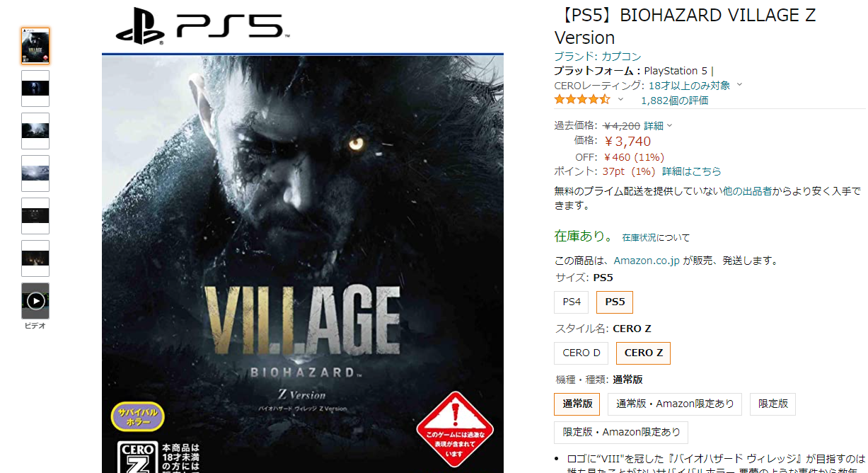This screenshot has height=473, width=868.
Task: Select 通常版・Amazon限定あり edition
Action: tap(675, 404)
